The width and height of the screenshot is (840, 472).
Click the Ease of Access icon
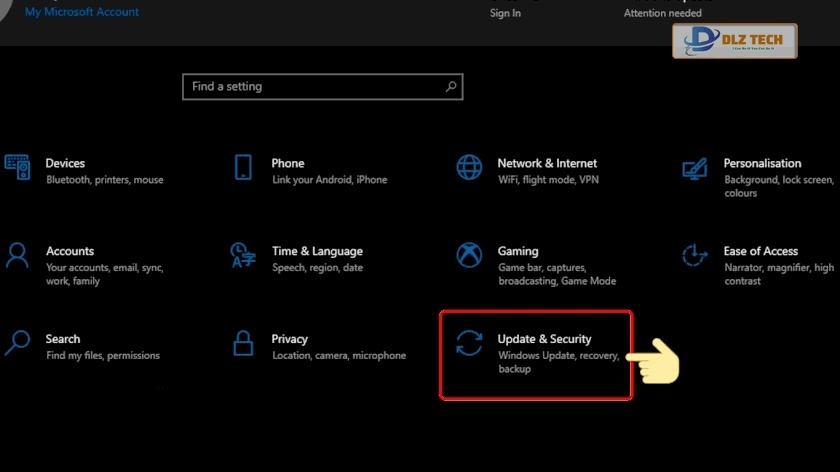click(x=695, y=255)
